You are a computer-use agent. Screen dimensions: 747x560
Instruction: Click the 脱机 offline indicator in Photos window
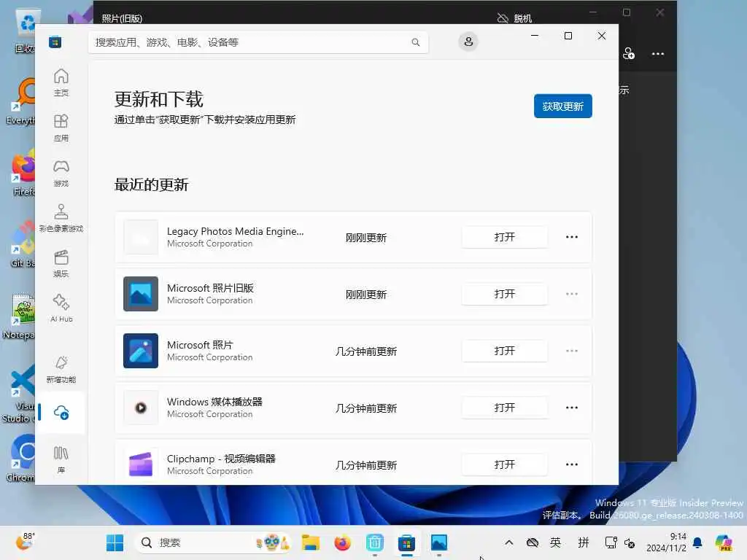pyautogui.click(x=514, y=18)
